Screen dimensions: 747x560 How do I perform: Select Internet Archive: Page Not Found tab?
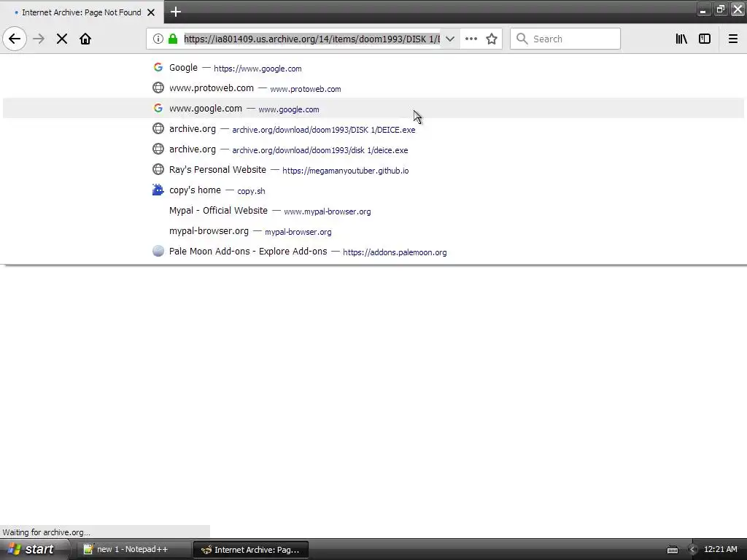pyautogui.click(x=82, y=12)
